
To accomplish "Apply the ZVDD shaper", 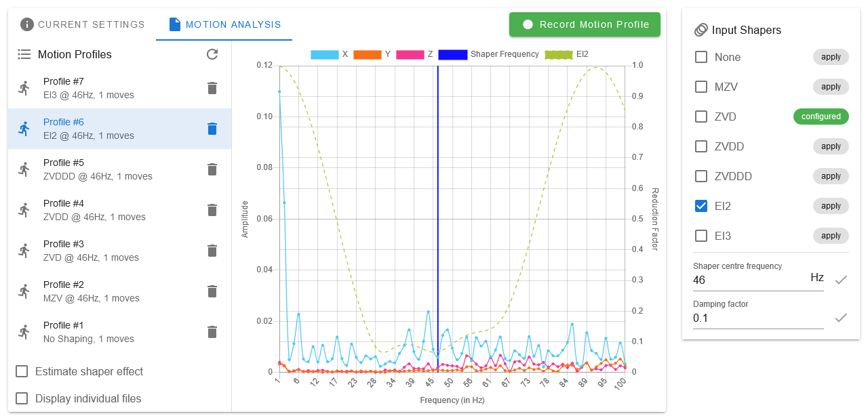I will point(831,146).
